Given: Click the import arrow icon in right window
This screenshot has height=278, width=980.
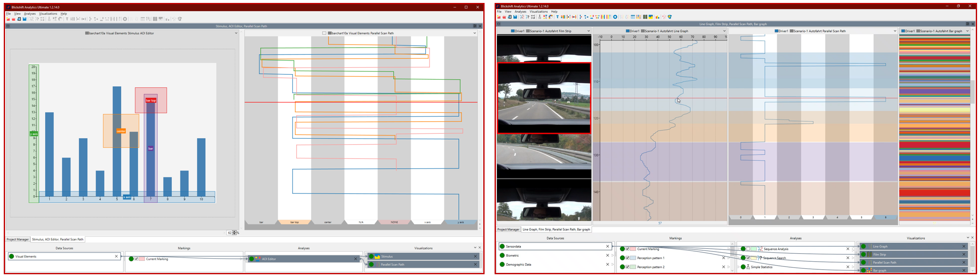Looking at the screenshot, I should tap(510, 17).
